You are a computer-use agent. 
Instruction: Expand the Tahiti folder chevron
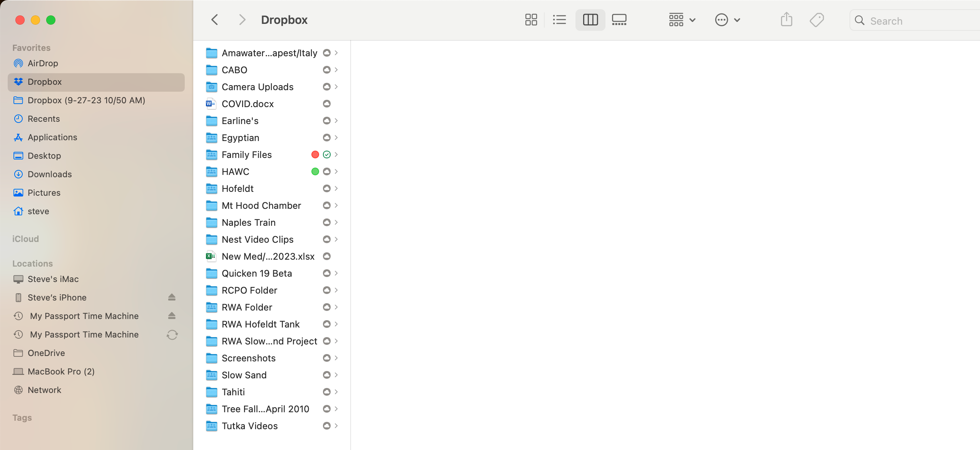[x=336, y=392]
